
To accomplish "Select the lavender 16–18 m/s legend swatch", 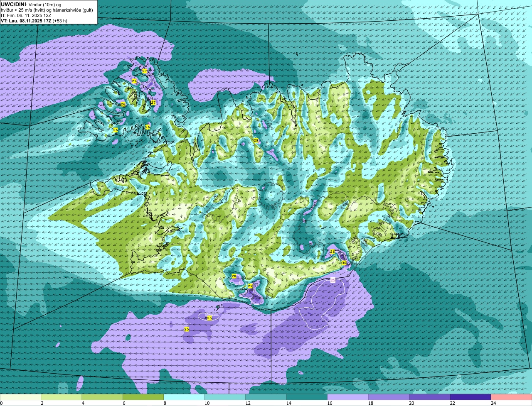I will [x=348, y=397].
